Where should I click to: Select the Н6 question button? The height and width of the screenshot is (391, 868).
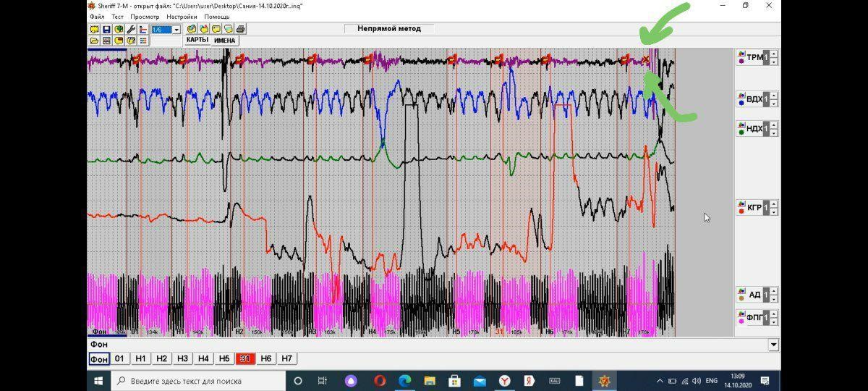click(x=266, y=359)
